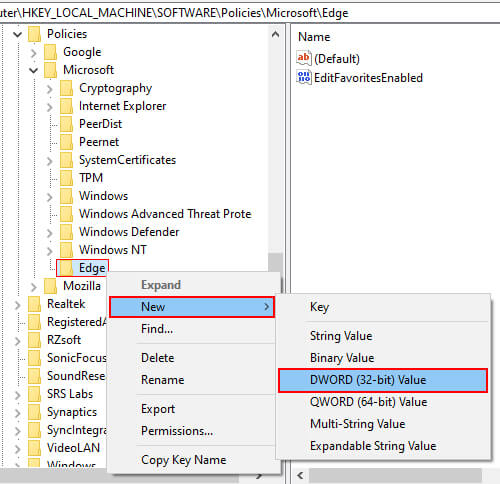Choose Delete from the context menu
500x484 pixels.
coord(192,358)
